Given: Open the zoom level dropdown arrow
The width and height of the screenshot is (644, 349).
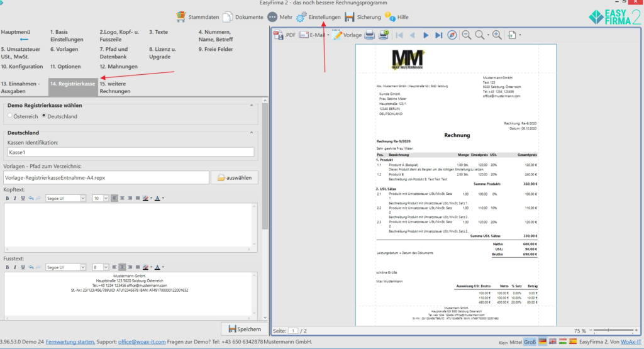Looking at the screenshot, I should click(x=488, y=35).
